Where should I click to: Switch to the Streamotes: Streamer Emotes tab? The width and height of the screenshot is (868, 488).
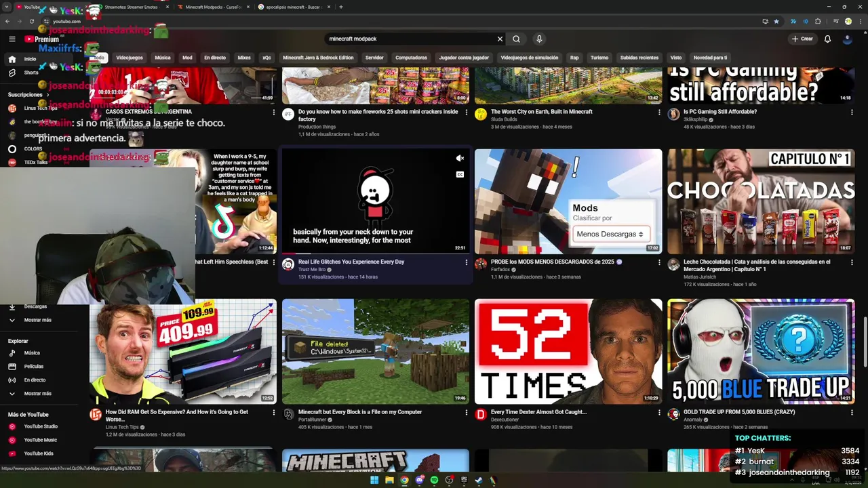129,7
